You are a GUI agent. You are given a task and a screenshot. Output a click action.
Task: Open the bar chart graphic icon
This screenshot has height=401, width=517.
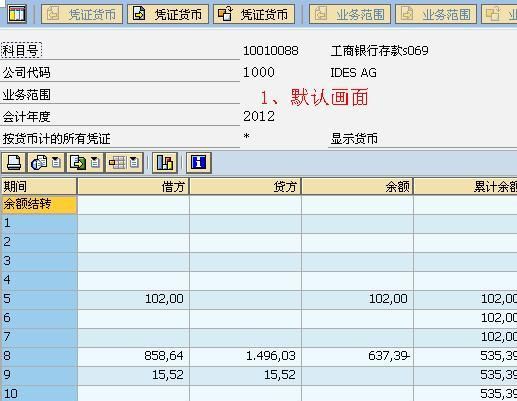coord(164,163)
